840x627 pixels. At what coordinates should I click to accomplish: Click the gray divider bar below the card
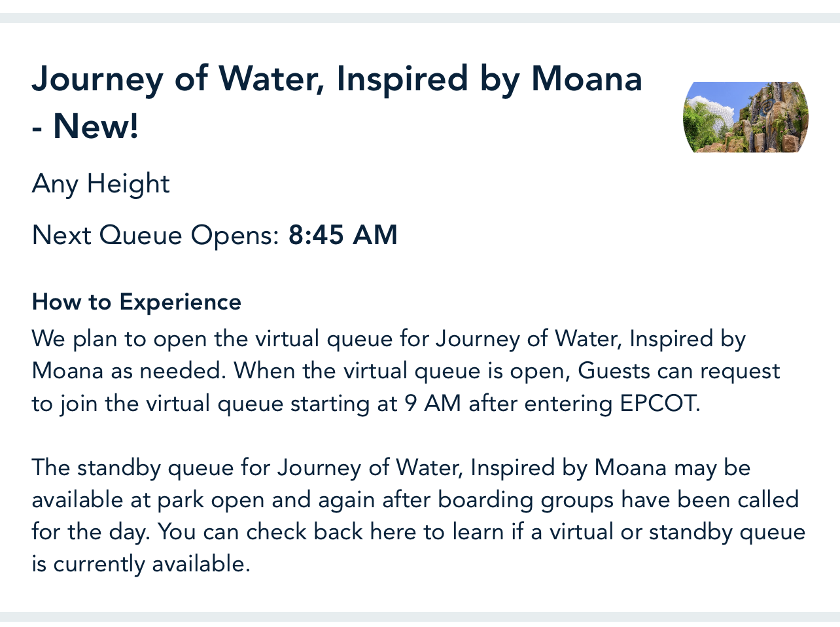point(420,617)
